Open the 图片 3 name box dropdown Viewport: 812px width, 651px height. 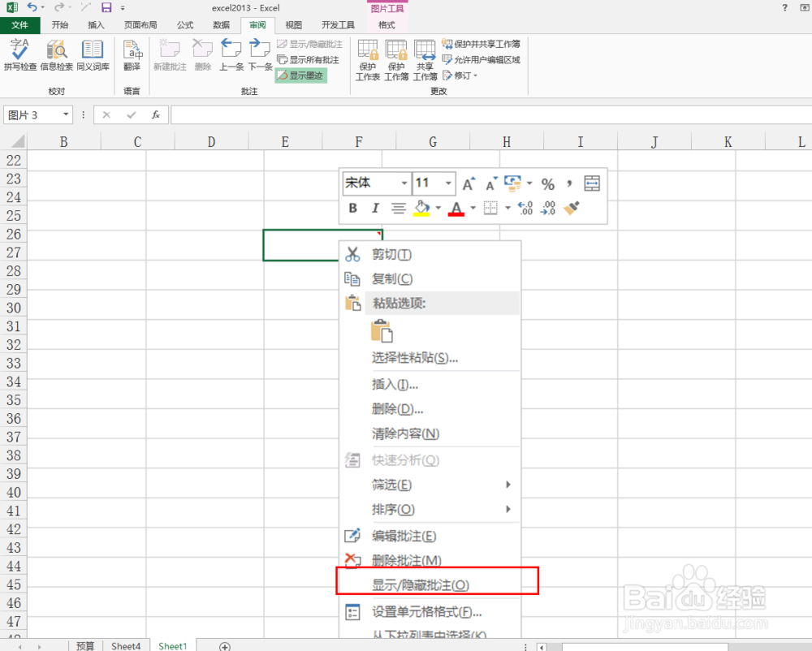click(67, 114)
